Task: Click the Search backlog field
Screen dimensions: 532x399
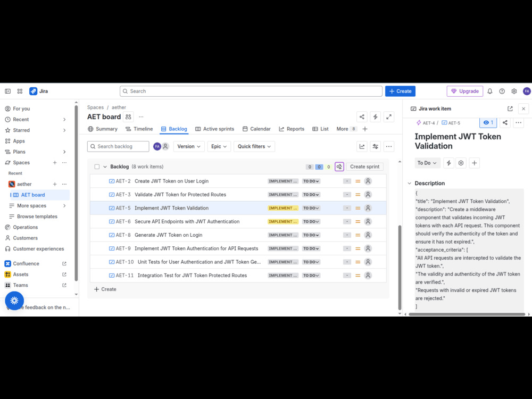Action: coord(118,147)
